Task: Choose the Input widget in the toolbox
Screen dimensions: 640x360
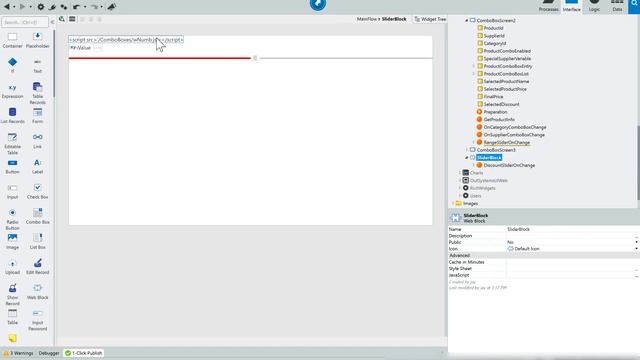Action: click(12, 191)
